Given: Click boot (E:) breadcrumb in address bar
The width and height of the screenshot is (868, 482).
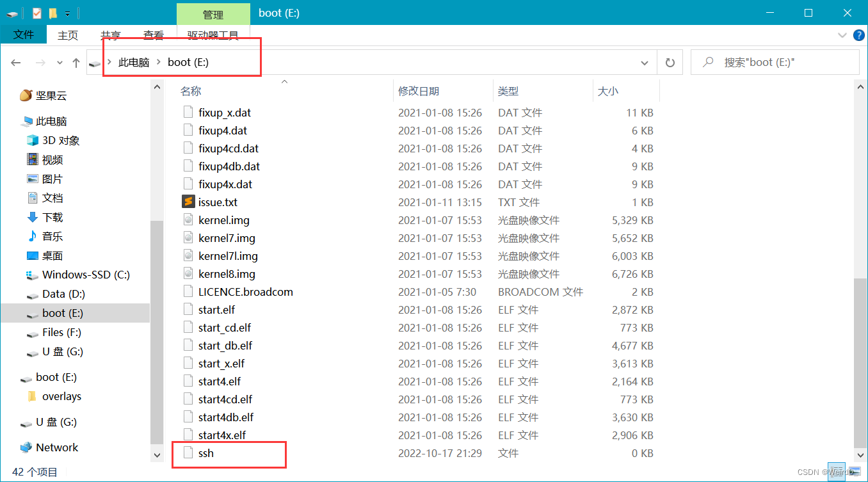Looking at the screenshot, I should coord(188,62).
